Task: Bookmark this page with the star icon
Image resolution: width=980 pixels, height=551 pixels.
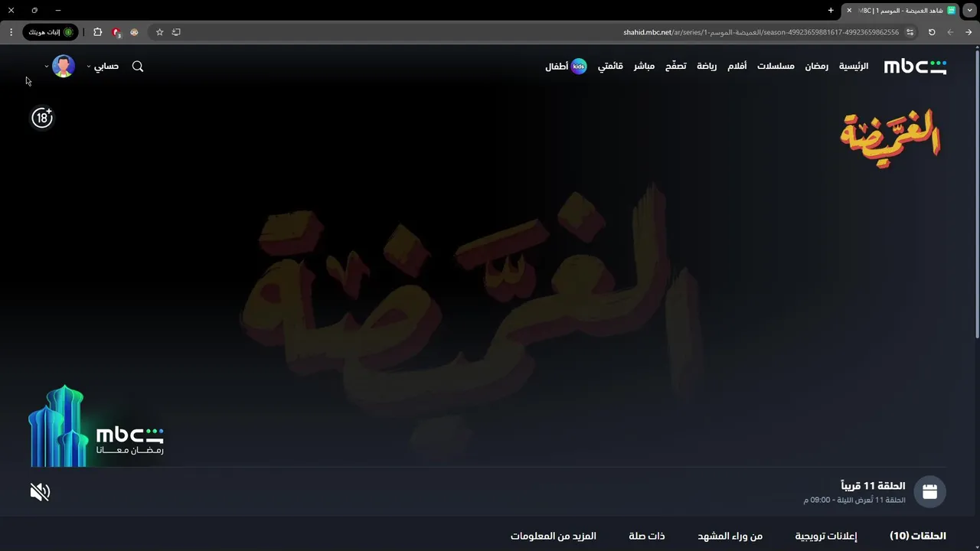Action: click(x=159, y=32)
